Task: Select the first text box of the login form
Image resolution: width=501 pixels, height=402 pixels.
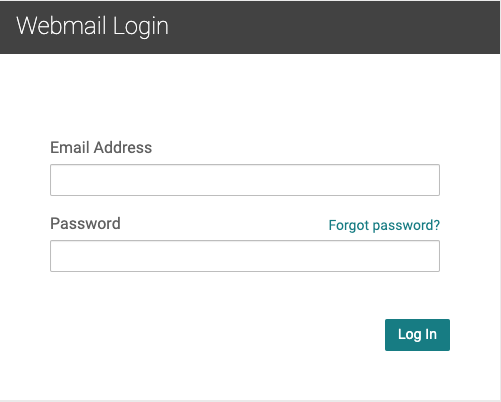Action: tap(245, 180)
